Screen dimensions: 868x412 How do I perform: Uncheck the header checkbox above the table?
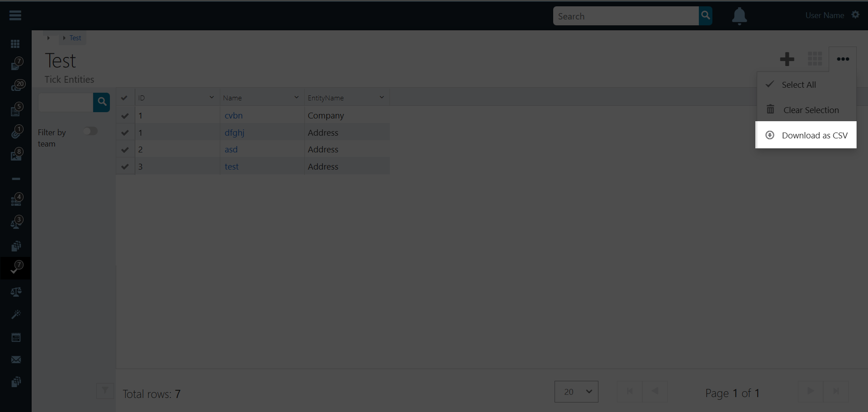(124, 97)
